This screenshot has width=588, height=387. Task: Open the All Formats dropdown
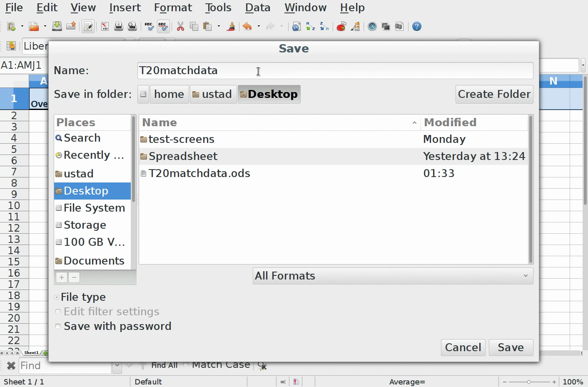click(392, 276)
